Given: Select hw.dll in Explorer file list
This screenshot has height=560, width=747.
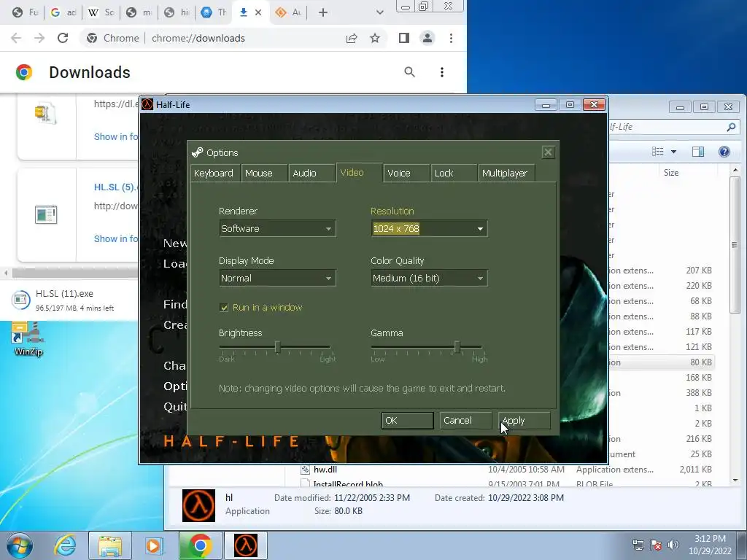Looking at the screenshot, I should (x=325, y=470).
